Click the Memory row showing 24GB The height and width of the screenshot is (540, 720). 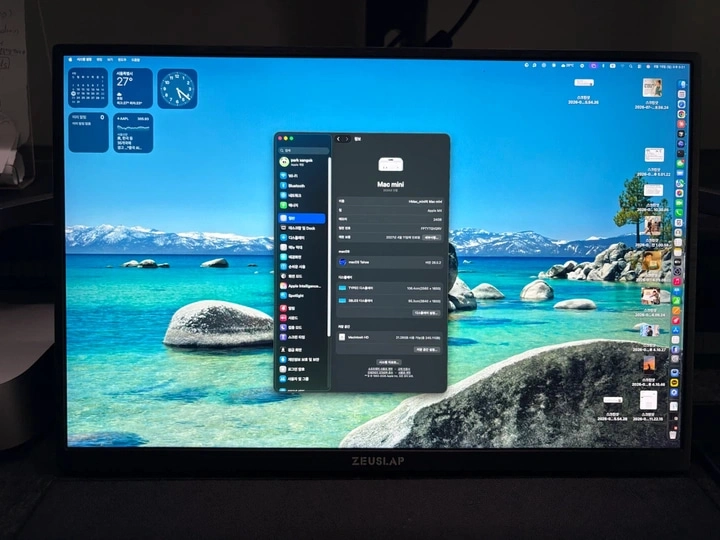pyautogui.click(x=390, y=219)
